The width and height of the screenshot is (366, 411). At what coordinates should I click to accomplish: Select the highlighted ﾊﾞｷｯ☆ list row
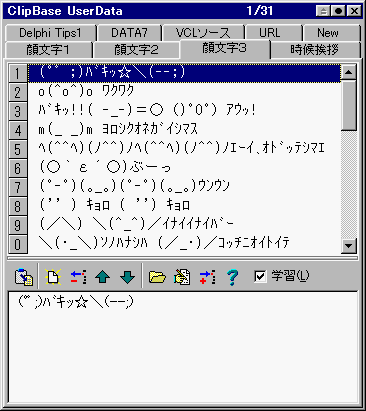coord(184,73)
